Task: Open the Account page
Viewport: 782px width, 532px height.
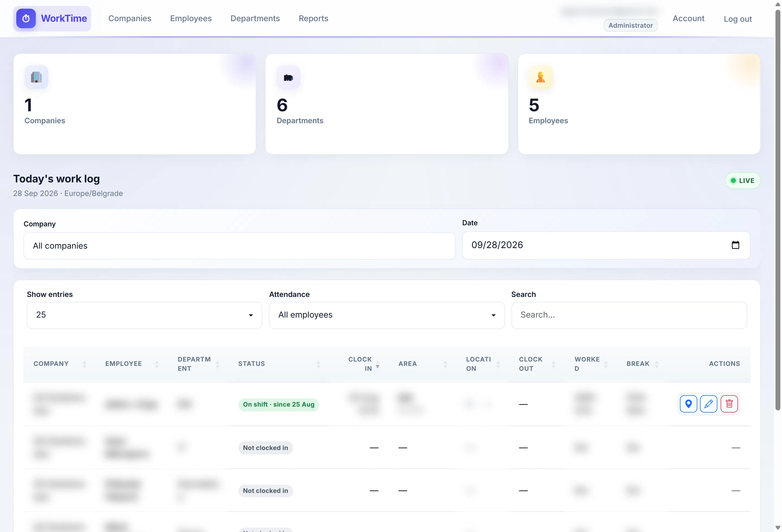Action: tap(688, 18)
